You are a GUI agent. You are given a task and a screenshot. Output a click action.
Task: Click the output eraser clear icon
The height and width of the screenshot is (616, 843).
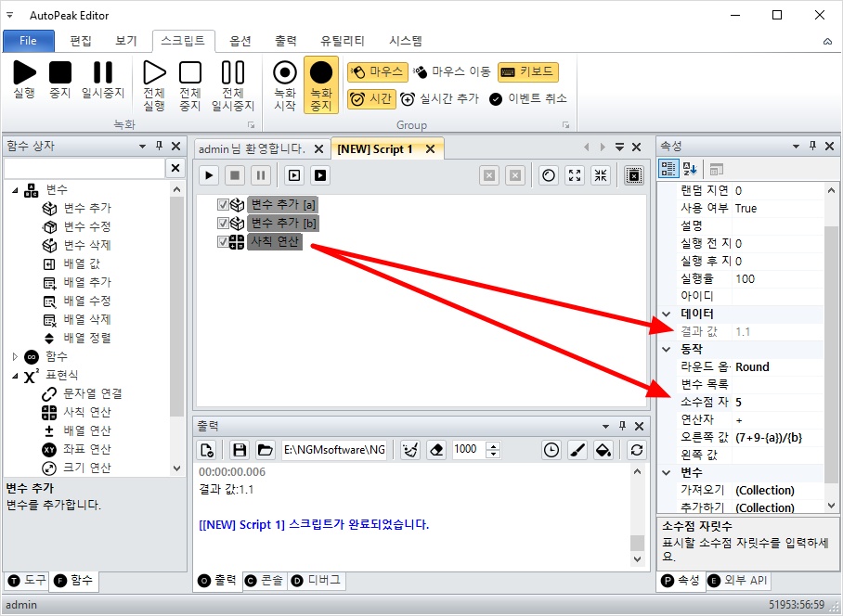pyautogui.click(x=437, y=450)
